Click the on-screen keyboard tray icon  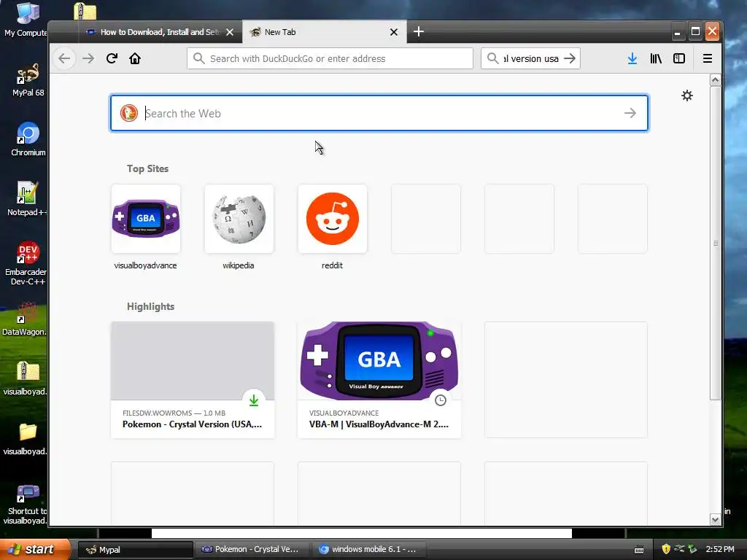click(639, 550)
